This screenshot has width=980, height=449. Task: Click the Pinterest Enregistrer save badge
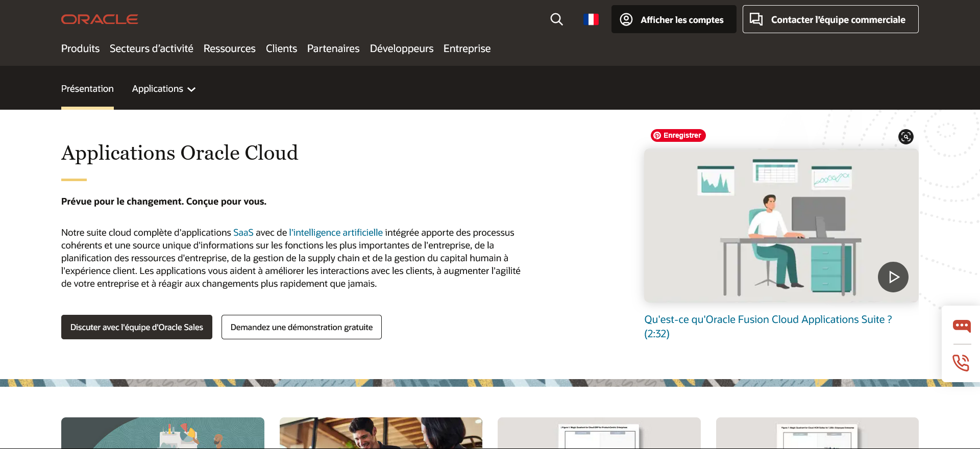pos(678,135)
